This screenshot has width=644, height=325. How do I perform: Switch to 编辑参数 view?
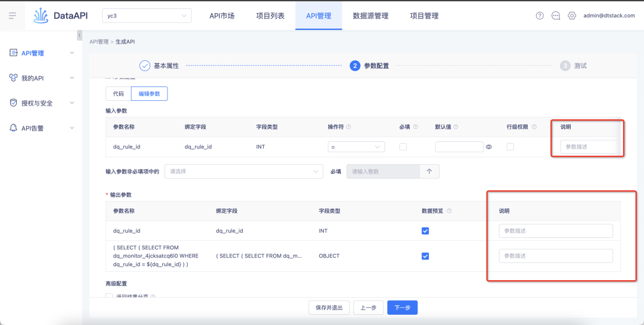150,94
